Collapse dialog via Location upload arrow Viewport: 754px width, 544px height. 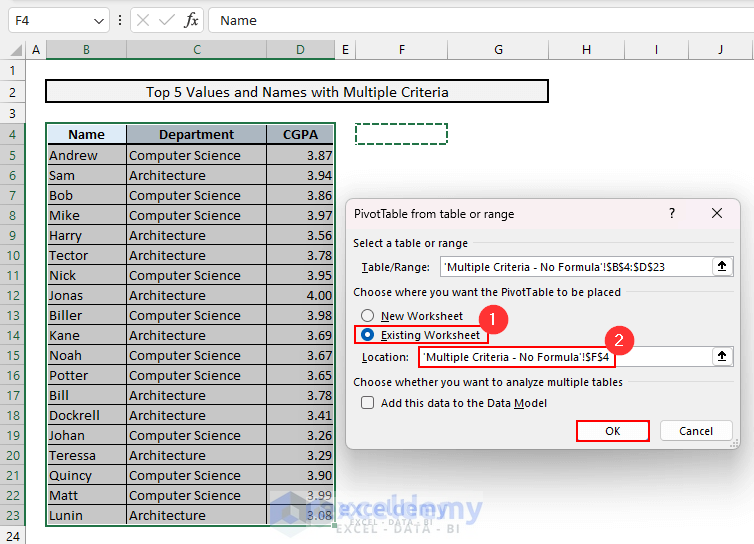pos(722,356)
